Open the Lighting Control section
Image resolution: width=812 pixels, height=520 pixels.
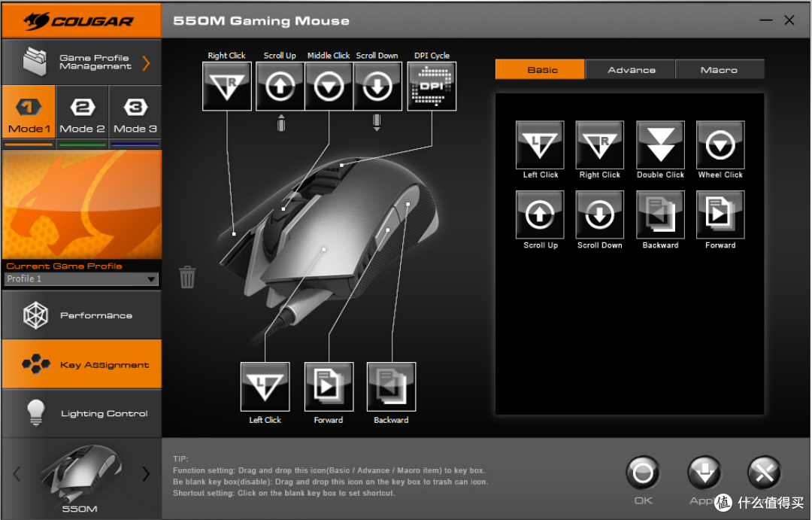tap(81, 413)
